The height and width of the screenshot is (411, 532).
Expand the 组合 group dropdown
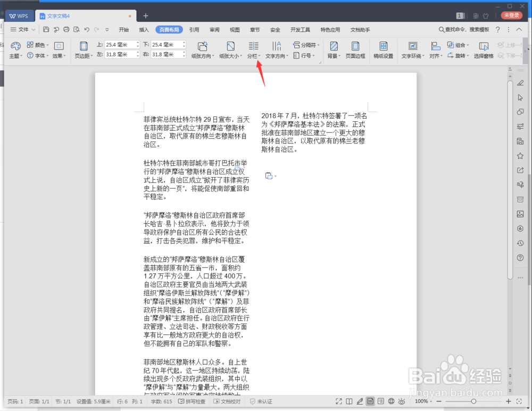(468, 45)
